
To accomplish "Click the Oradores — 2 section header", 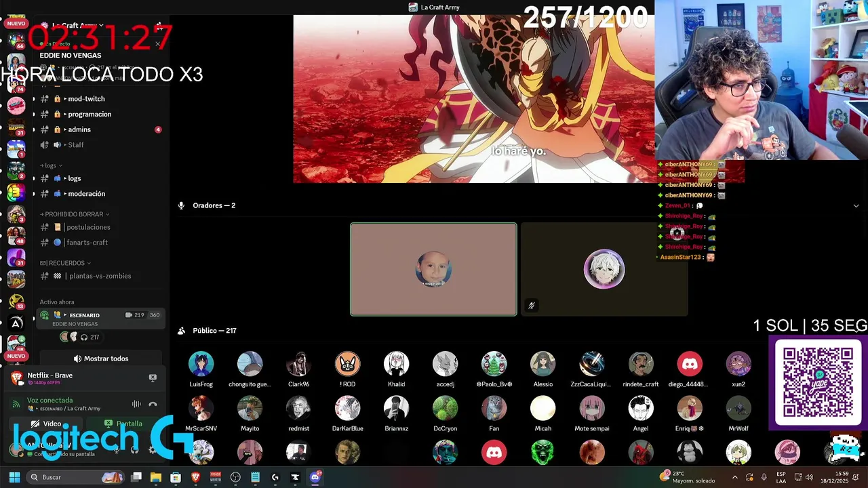I will 214,205.
